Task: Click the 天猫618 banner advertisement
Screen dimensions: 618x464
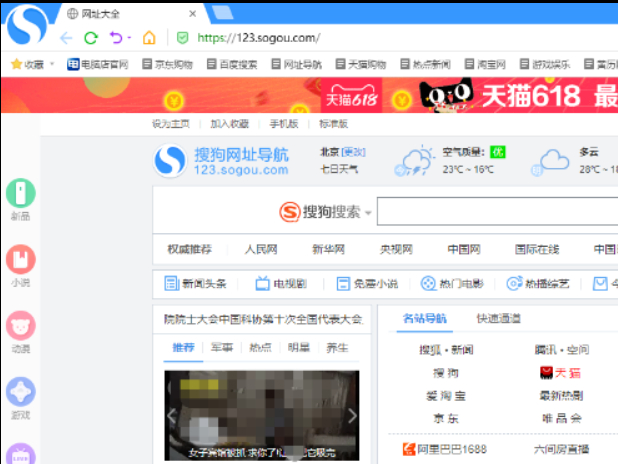Action: pos(309,95)
